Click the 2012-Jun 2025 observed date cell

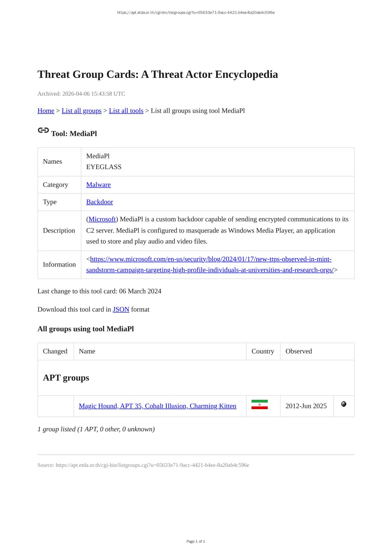pos(306,406)
